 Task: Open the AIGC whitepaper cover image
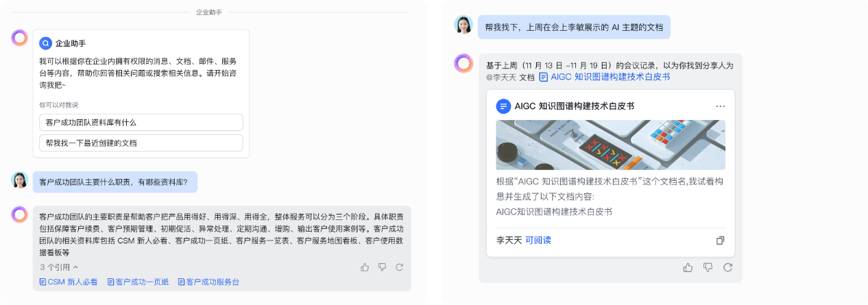610,145
